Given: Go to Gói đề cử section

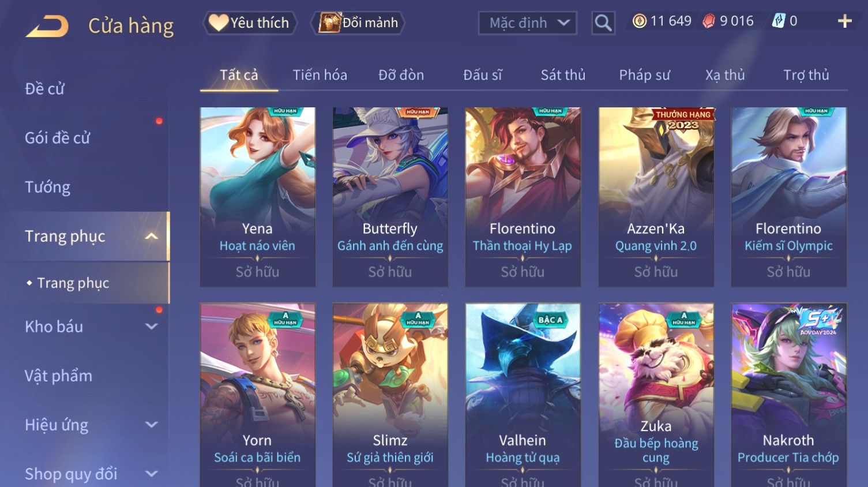Looking at the screenshot, I should 57,138.
